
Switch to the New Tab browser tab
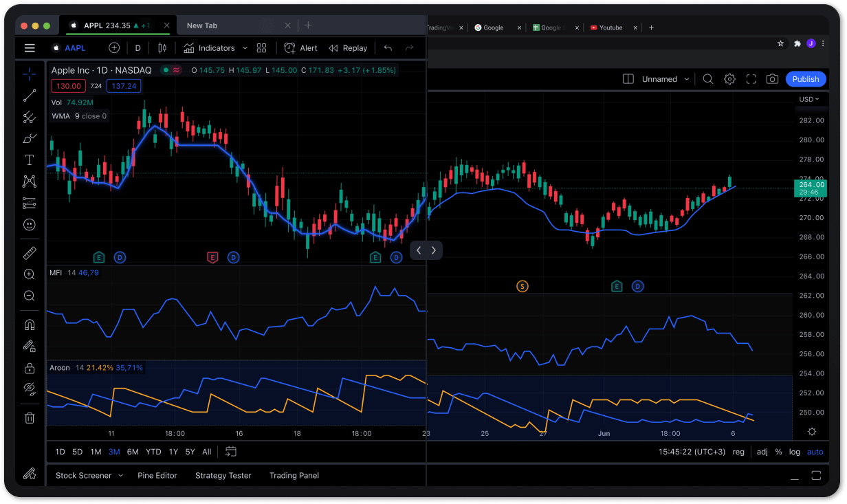tap(201, 25)
